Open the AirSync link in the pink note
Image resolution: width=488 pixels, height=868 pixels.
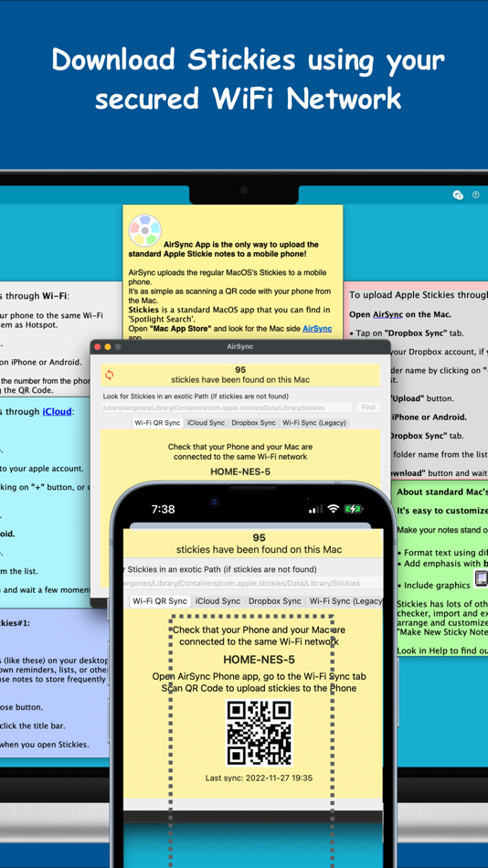(387, 314)
